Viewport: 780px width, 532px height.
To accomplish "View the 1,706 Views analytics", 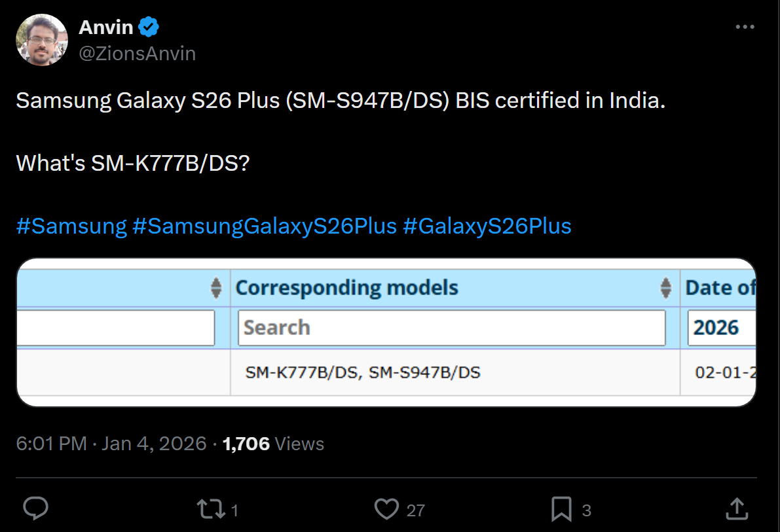I will click(x=273, y=444).
